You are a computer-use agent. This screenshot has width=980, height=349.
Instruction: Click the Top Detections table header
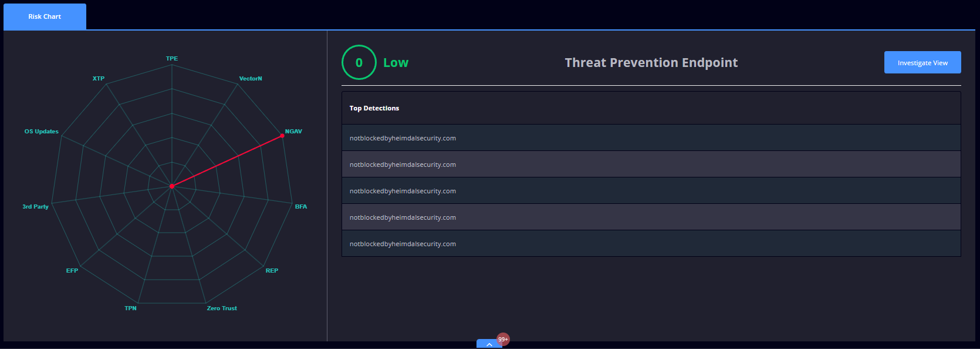tap(651, 108)
